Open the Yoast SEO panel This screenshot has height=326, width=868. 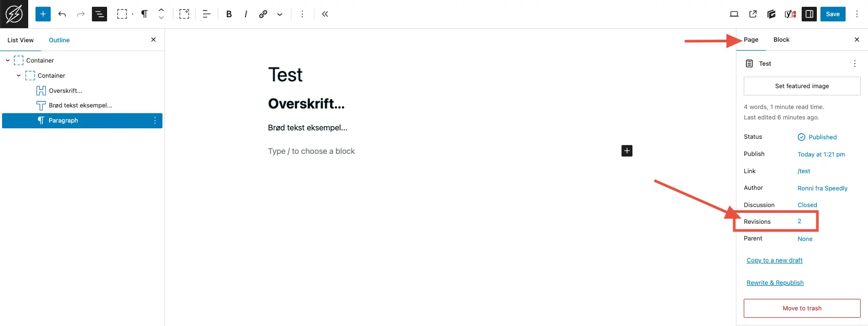[790, 14]
